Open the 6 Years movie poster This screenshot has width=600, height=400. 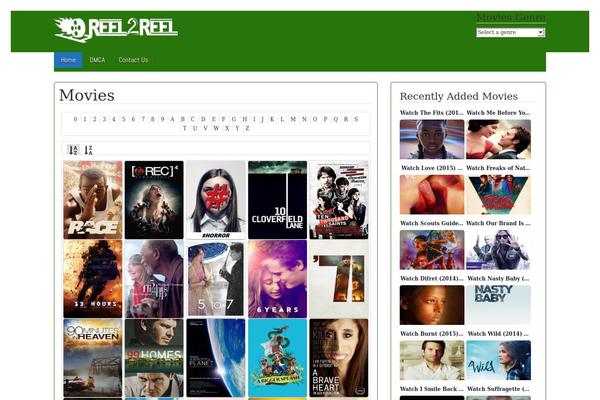277,279
